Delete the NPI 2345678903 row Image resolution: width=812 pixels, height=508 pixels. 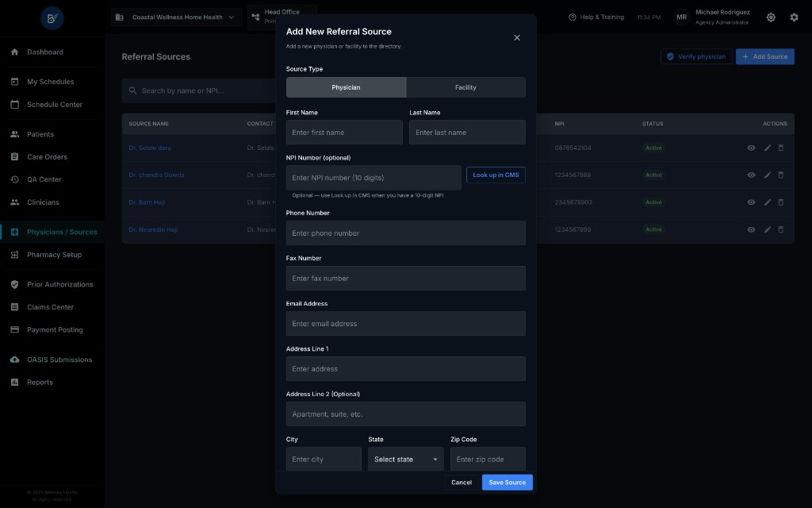click(x=780, y=202)
